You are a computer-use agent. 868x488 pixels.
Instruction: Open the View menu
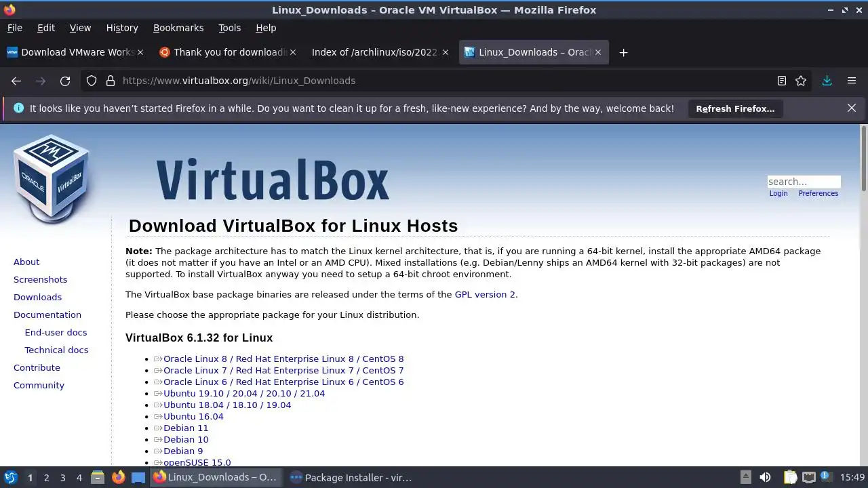click(x=80, y=28)
